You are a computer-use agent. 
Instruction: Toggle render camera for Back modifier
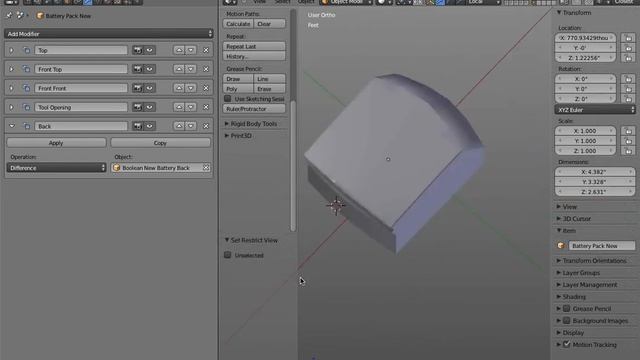(x=138, y=126)
